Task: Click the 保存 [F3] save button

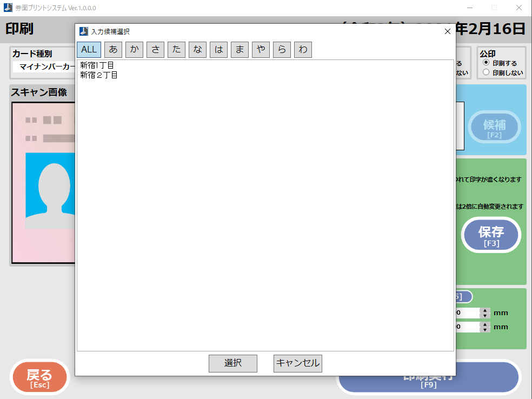Action: pyautogui.click(x=491, y=235)
